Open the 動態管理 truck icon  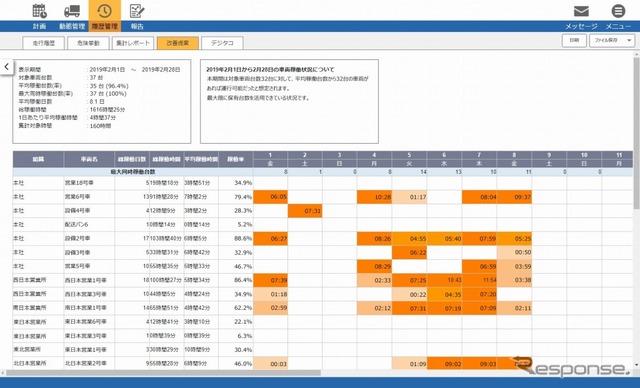[x=72, y=11]
